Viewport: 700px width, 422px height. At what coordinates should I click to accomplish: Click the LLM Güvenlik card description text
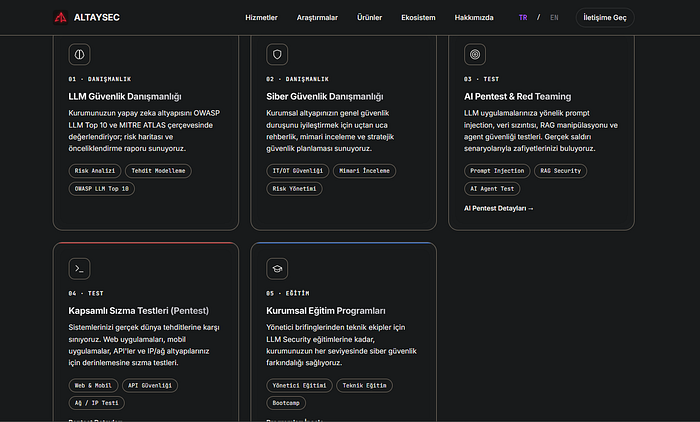pos(144,131)
